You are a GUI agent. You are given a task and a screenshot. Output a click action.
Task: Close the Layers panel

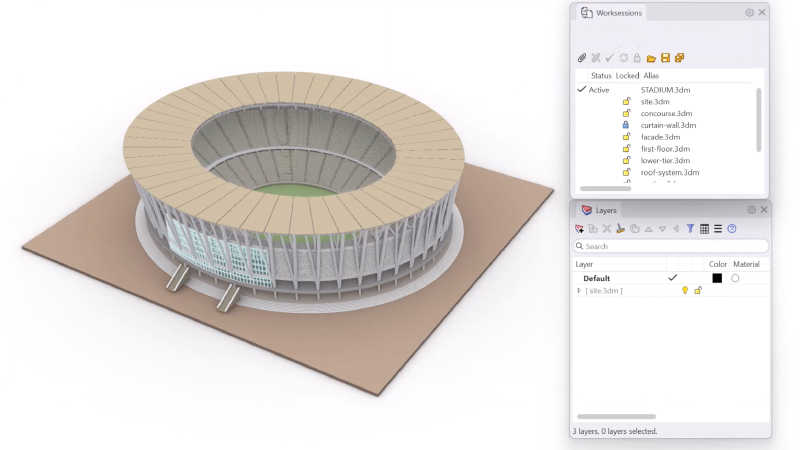764,210
